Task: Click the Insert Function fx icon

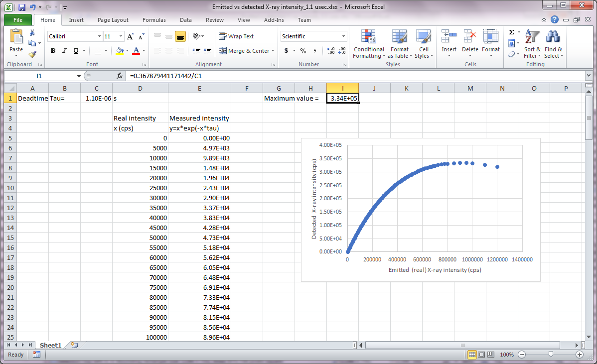Action: 120,76
